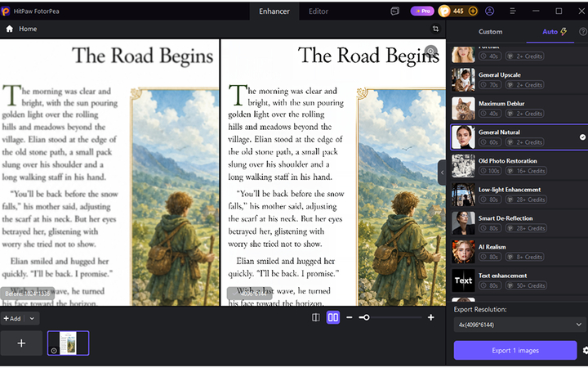Screen dimensions: 588x368
Task: Click the crop icon beside Home bar
Action: (435, 29)
